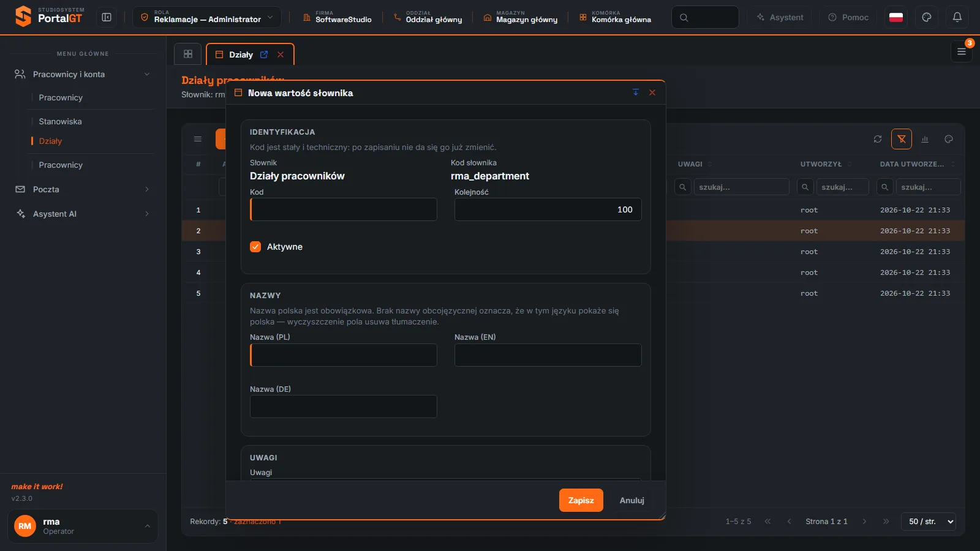Open the table row menu icon
Image resolution: width=980 pixels, height=551 pixels.
point(198,139)
